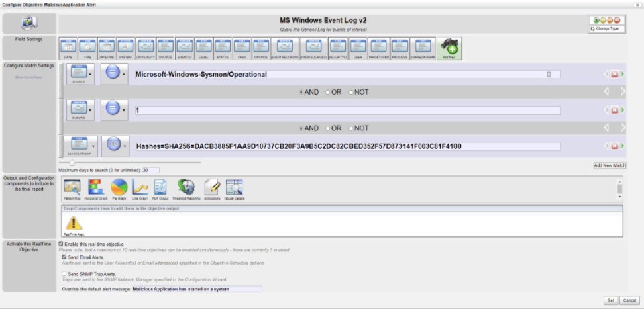This screenshot has width=644, height=309.
Task: Click the maximum days search slider handle
Action: (72, 163)
